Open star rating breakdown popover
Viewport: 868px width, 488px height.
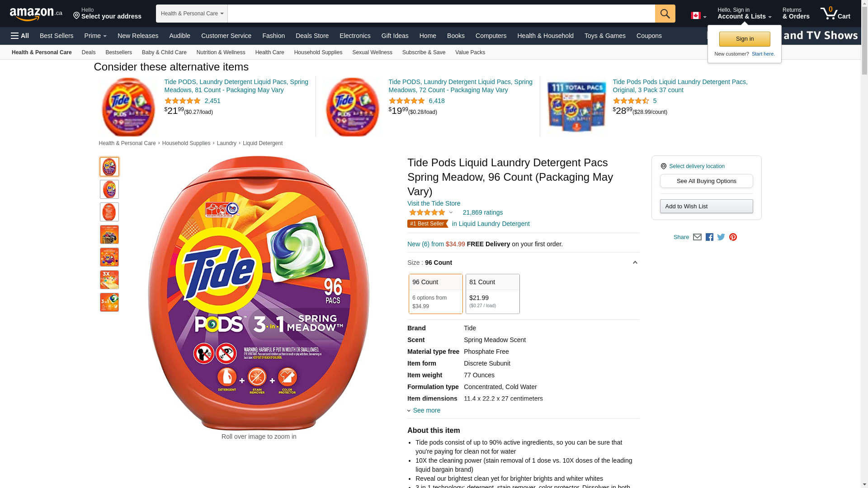430,212
